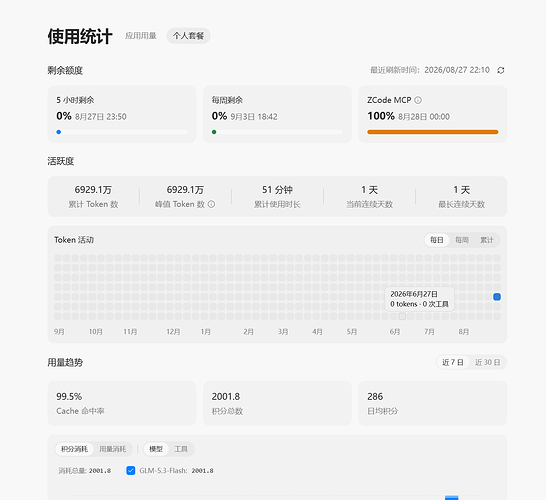Select 模型 chart breakdown

coord(156,449)
